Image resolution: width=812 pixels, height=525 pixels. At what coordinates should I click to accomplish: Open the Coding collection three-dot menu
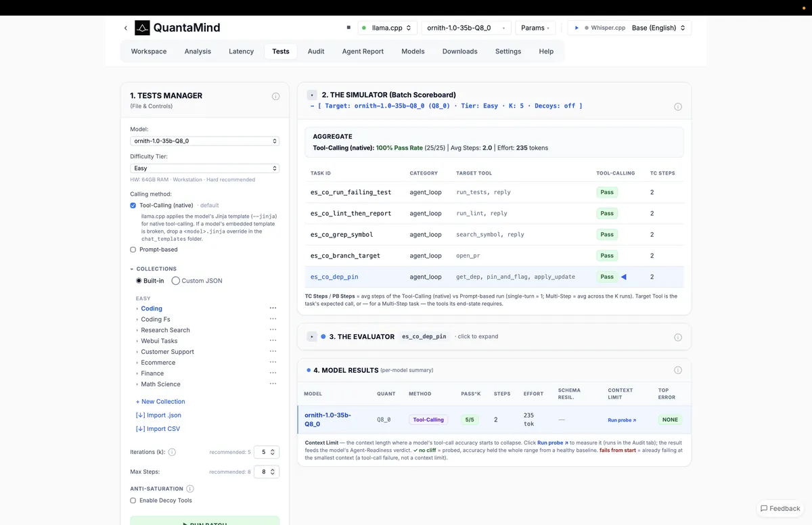coord(273,309)
